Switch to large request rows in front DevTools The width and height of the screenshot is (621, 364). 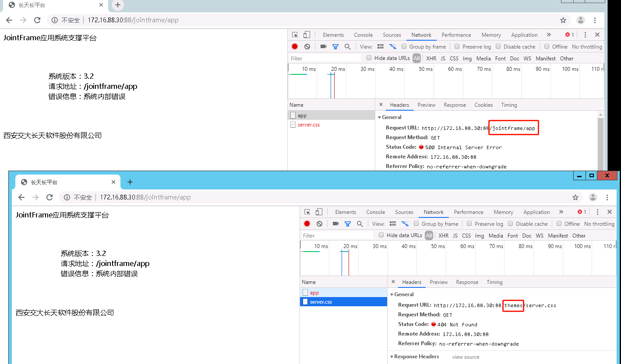tap(393, 224)
